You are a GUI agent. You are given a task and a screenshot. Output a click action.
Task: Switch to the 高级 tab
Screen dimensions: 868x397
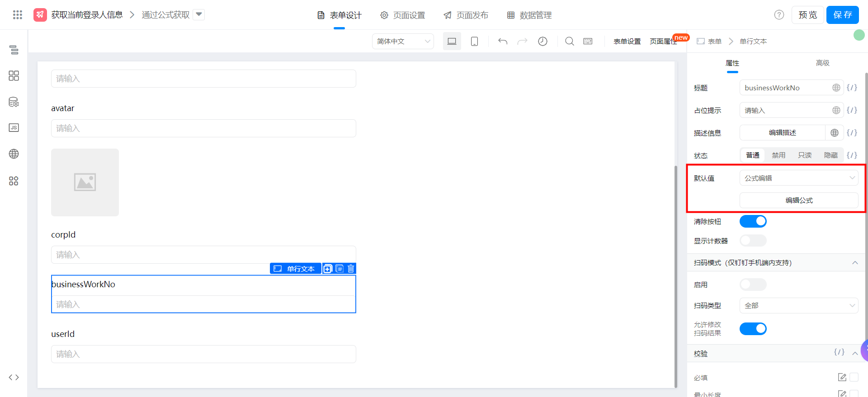(x=822, y=63)
